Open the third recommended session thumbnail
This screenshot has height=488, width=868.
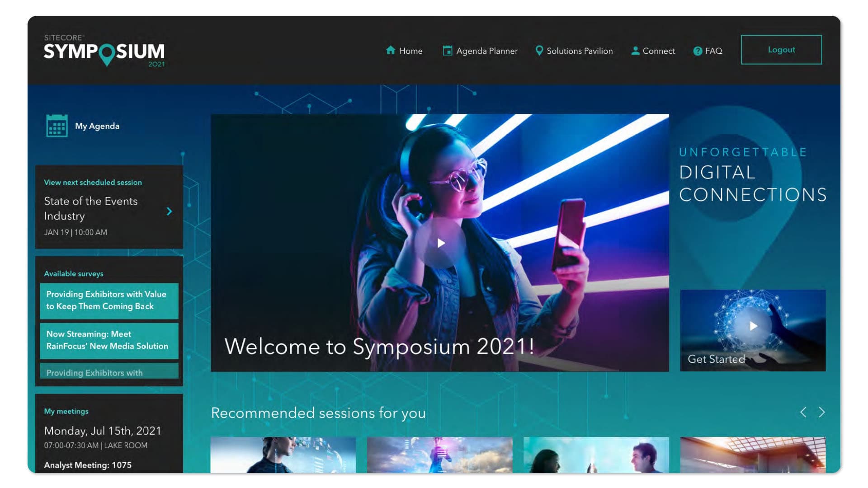(596, 455)
